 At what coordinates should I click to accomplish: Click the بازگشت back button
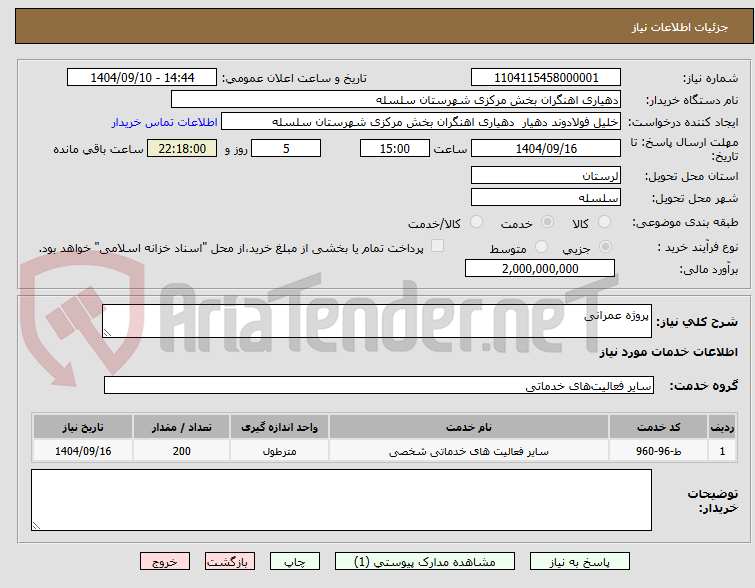pos(230,562)
